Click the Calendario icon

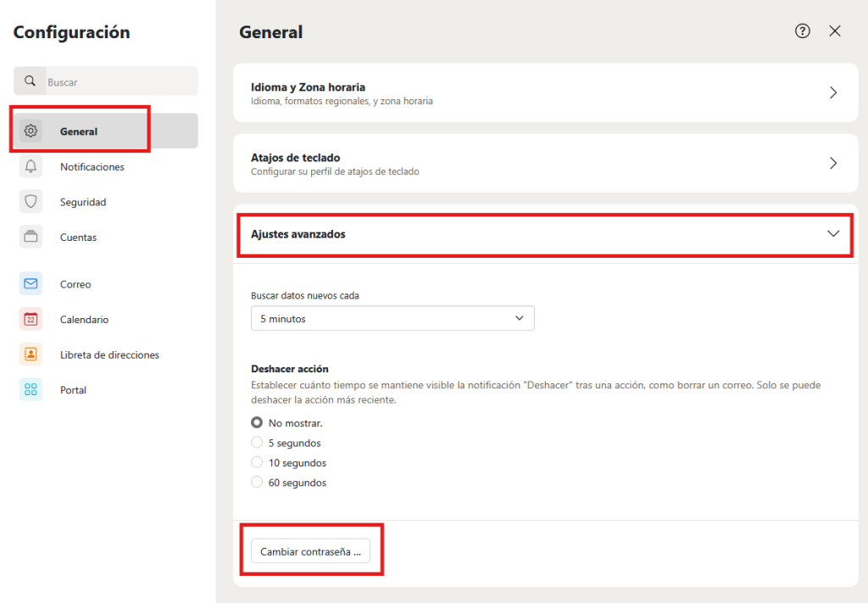point(31,320)
